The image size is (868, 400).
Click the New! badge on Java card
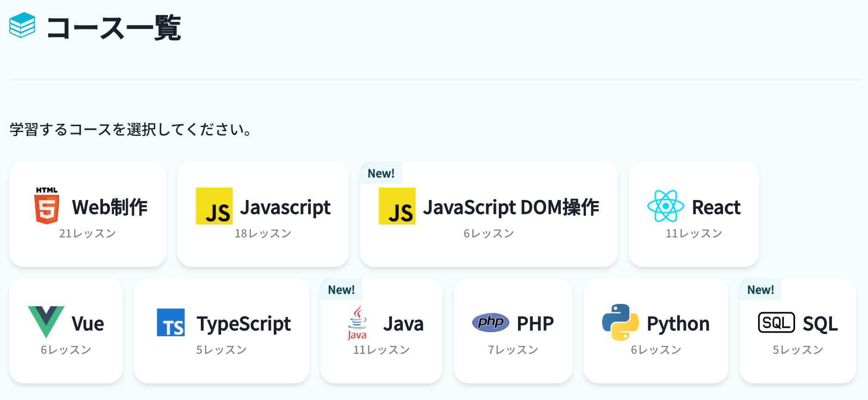click(341, 290)
